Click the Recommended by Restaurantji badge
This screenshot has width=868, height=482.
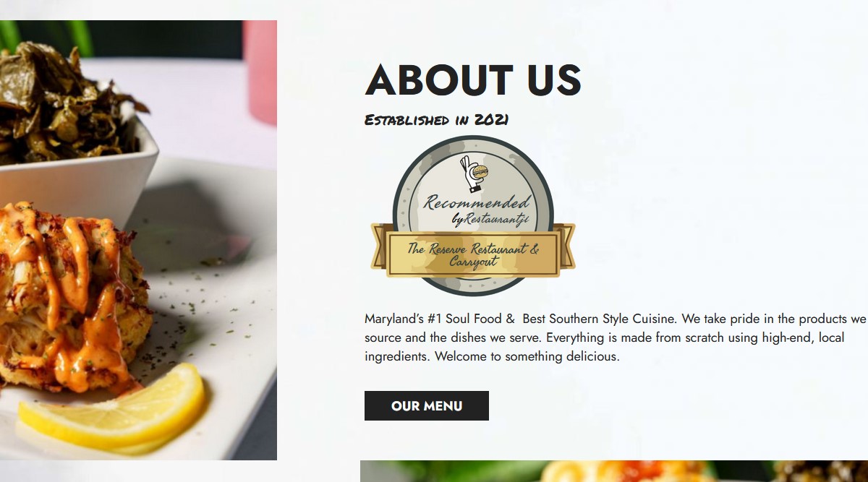[473, 215]
